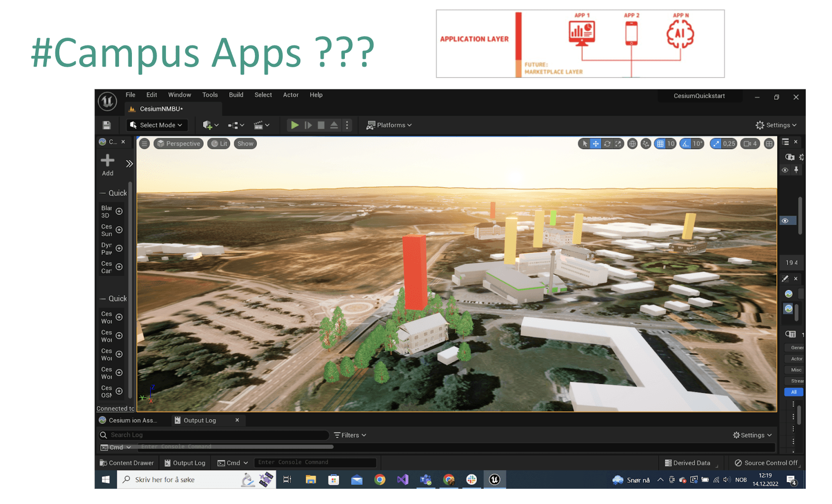Open the Tools menu

[210, 95]
